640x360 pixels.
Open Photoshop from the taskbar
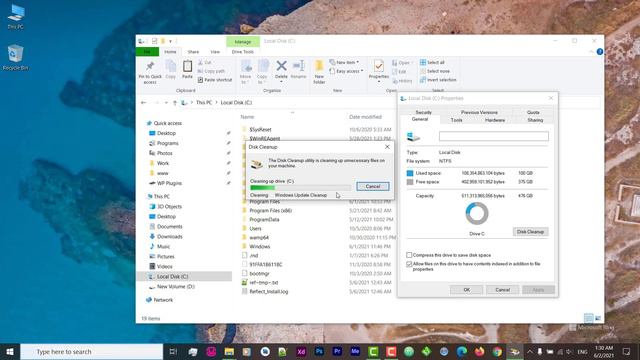[319, 351]
